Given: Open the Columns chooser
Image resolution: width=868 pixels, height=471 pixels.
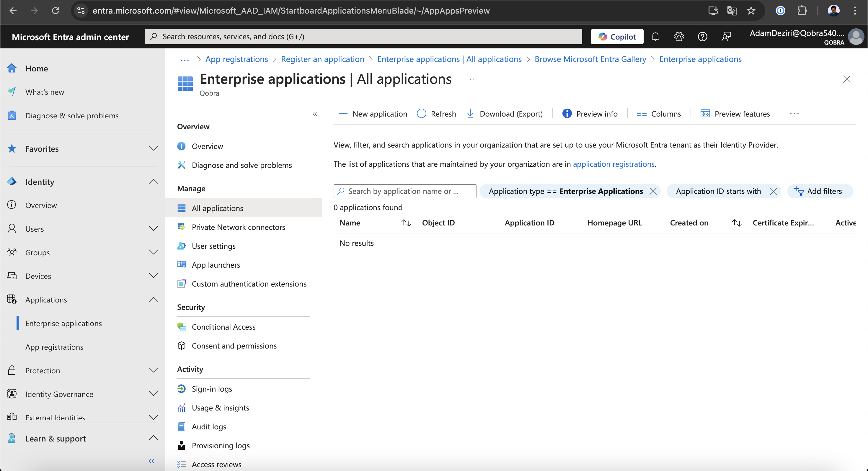Looking at the screenshot, I should tap(659, 114).
